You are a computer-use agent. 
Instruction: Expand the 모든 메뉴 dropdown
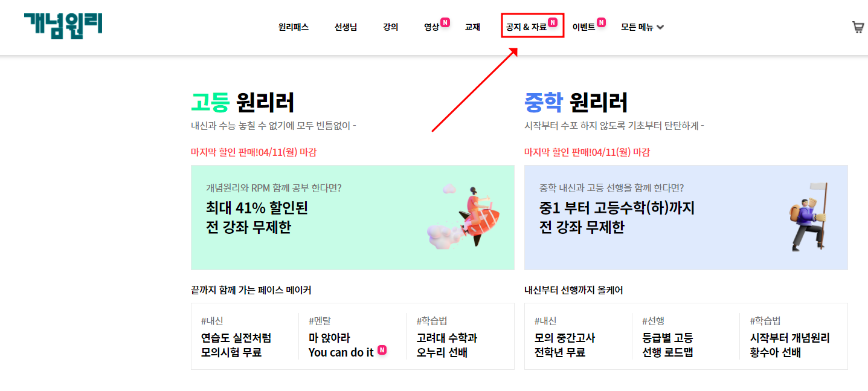(642, 27)
